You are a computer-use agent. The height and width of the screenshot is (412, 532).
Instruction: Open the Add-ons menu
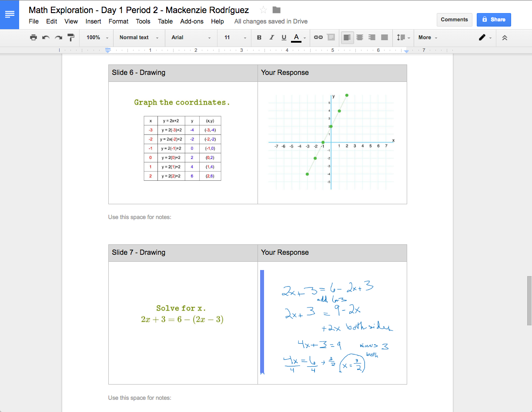click(x=192, y=21)
